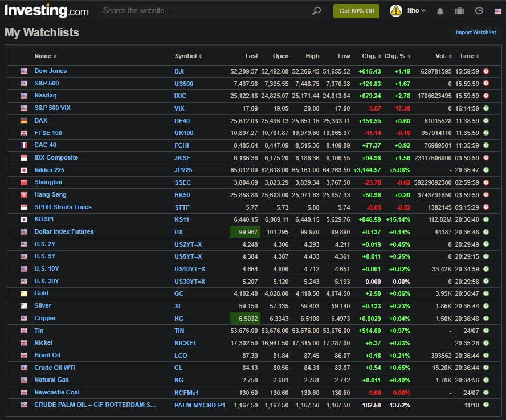506x420 pixels.
Task: Open the Natural Gas link
Action: (52, 380)
